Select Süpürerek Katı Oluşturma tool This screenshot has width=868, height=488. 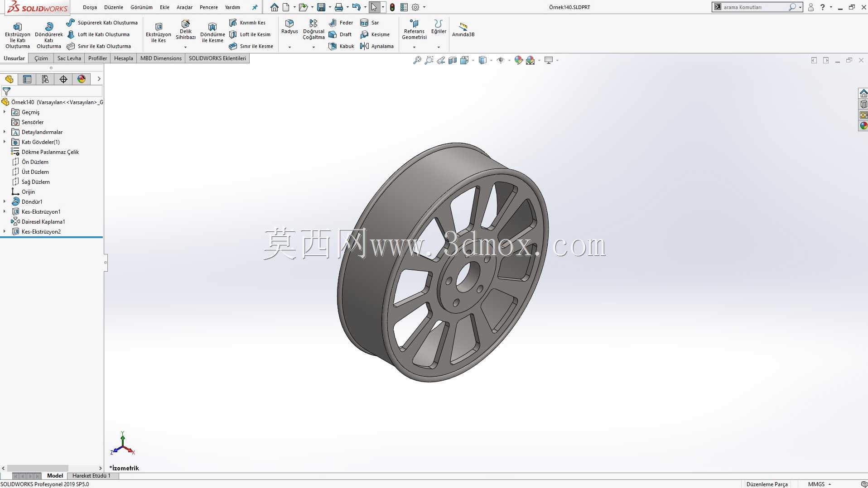[x=102, y=23]
